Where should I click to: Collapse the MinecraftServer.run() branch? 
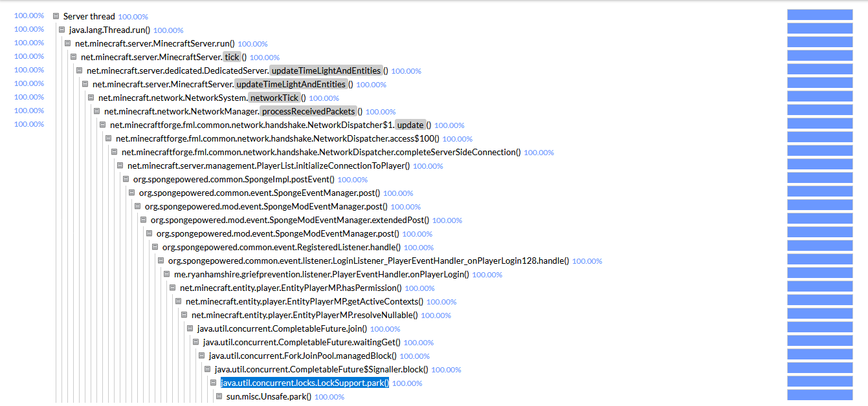pos(67,43)
